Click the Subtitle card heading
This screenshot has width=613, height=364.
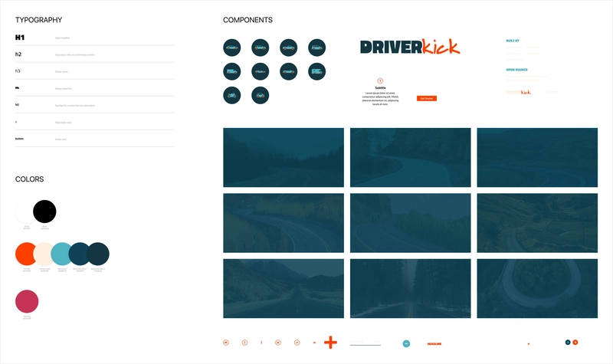click(380, 88)
